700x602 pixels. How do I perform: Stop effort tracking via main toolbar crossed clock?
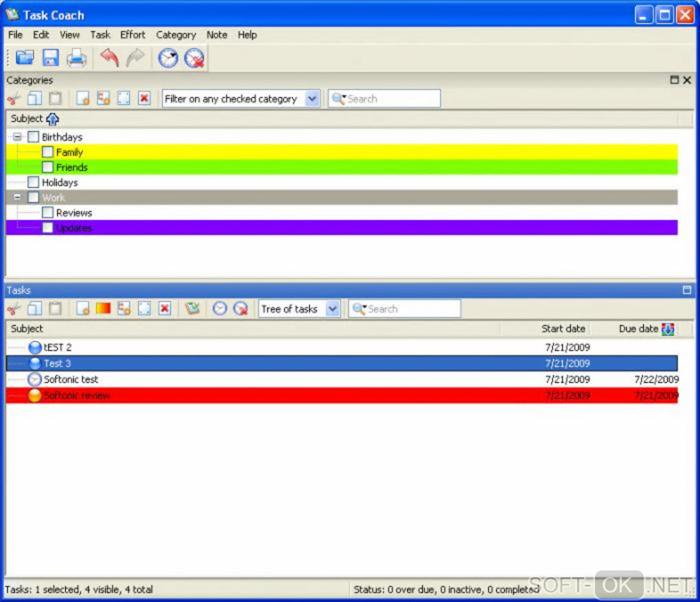[195, 58]
